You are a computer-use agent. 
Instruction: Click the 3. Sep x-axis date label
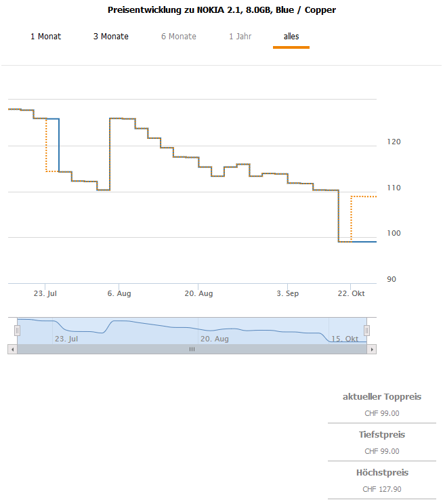[288, 293]
